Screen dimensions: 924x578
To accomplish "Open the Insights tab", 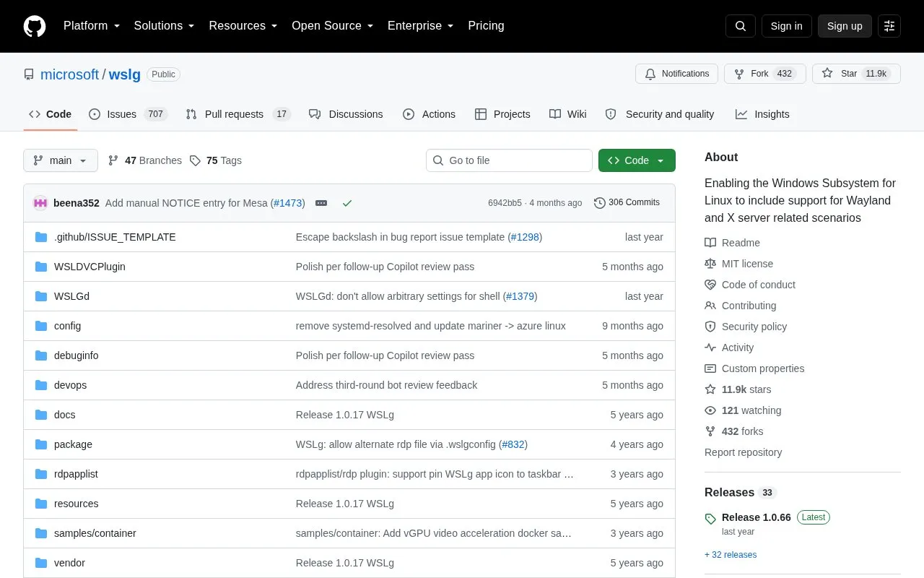I will pyautogui.click(x=762, y=114).
